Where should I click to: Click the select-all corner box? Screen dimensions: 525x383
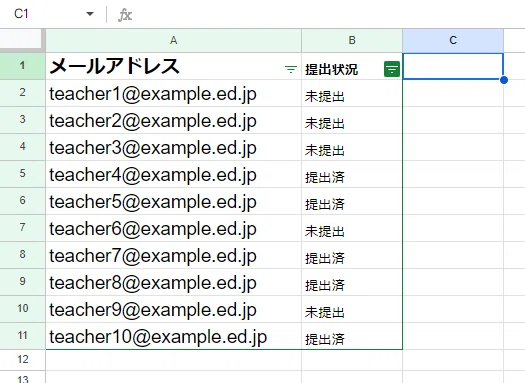[x=21, y=40]
